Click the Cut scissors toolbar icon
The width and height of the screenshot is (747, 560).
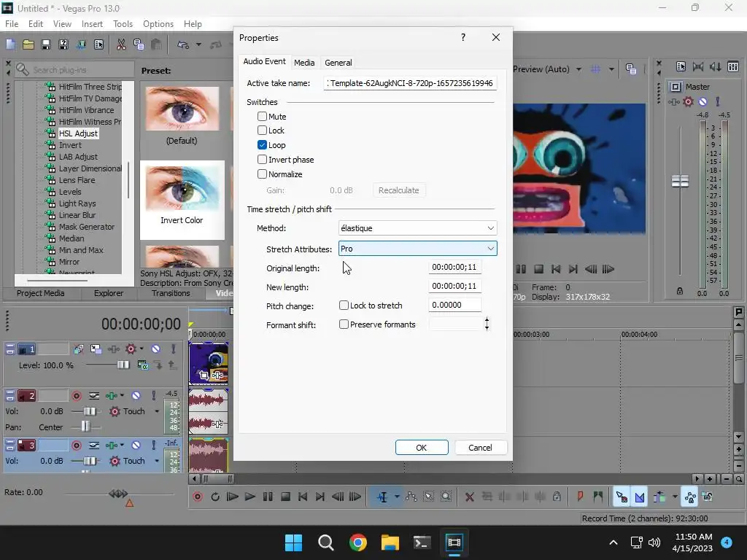122,44
